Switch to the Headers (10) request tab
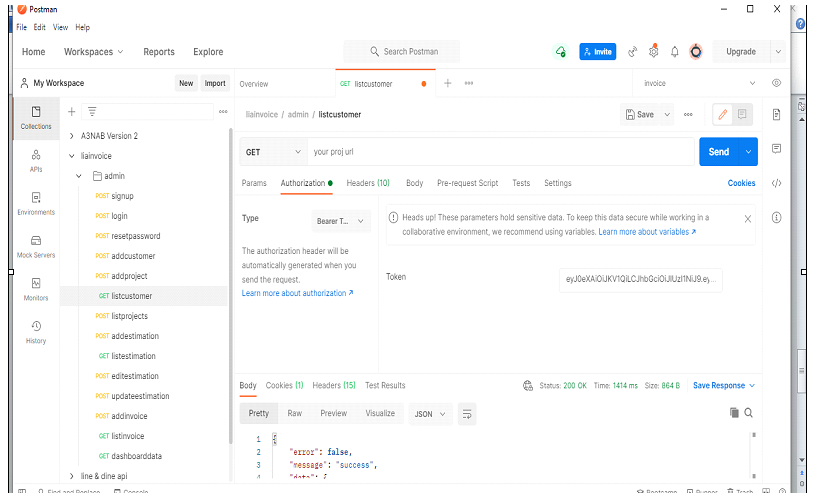Viewport: 813px width, 493px height. 368,183
